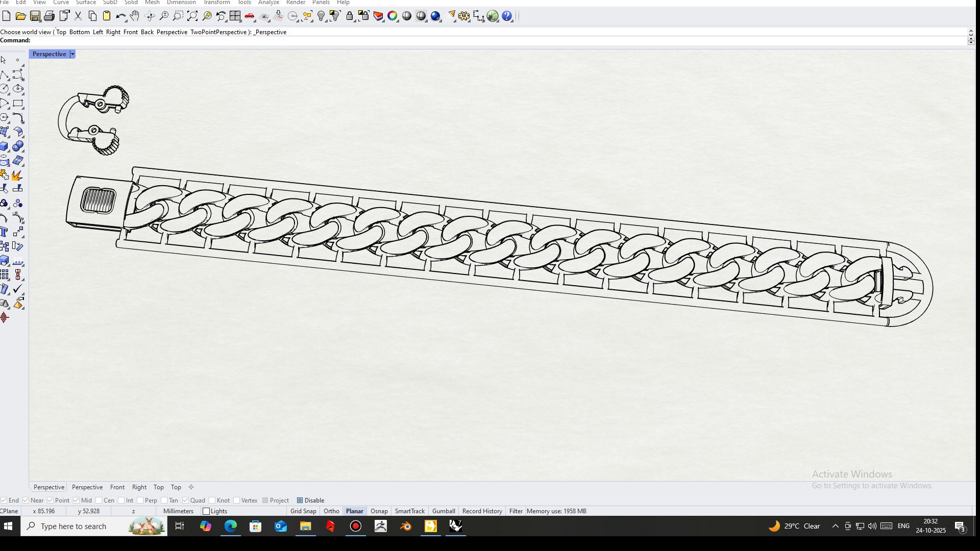Toggle the Near osnap checkbox
The height and width of the screenshot is (551, 980).
tap(26, 500)
